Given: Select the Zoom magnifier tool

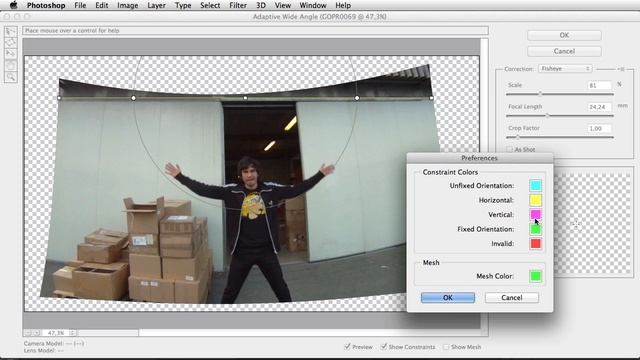Looking at the screenshot, I should click(11, 76).
